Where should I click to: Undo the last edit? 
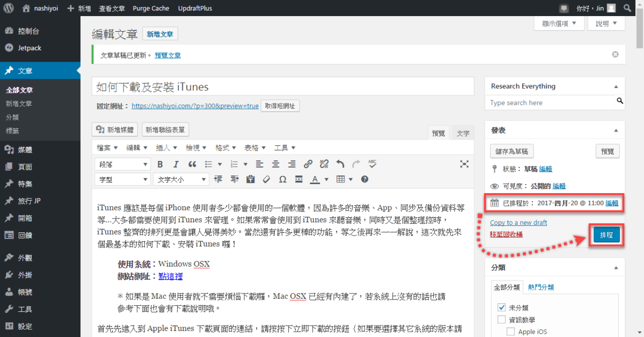[x=340, y=164]
